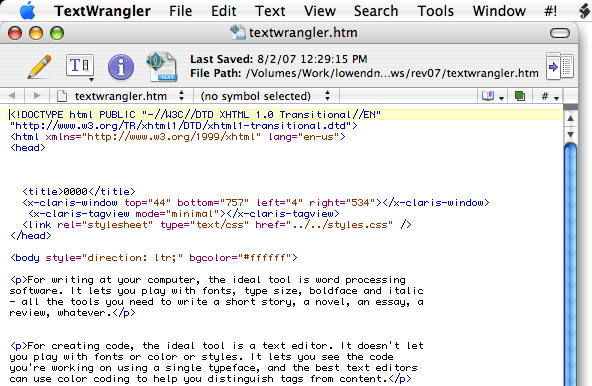The image size is (592, 386).
Task: Go to previous document arrow
Action: tap(12, 96)
